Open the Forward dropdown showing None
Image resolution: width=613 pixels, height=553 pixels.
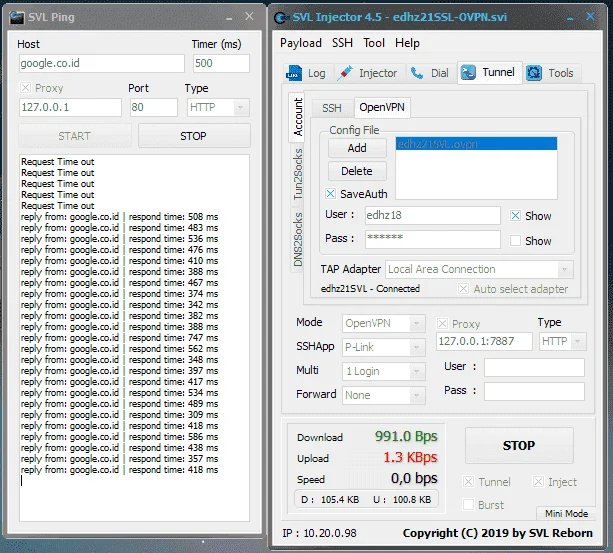pyautogui.click(x=384, y=395)
